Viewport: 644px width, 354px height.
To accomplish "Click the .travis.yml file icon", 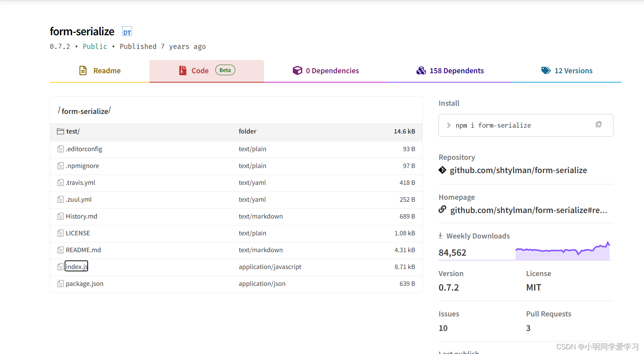I will click(60, 183).
